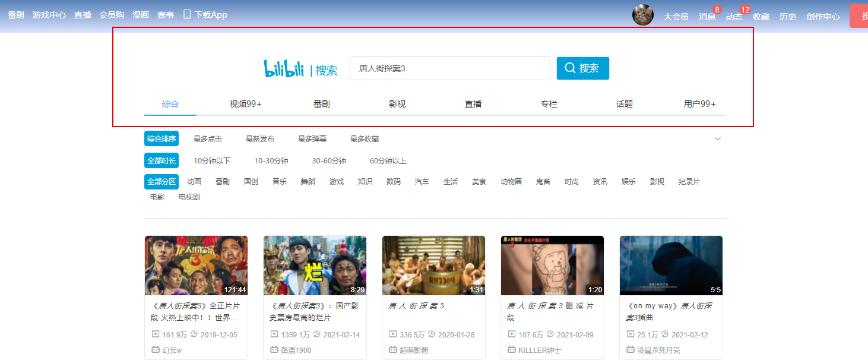Open 会员购 in top navigation
The image size is (868, 360).
(112, 15)
